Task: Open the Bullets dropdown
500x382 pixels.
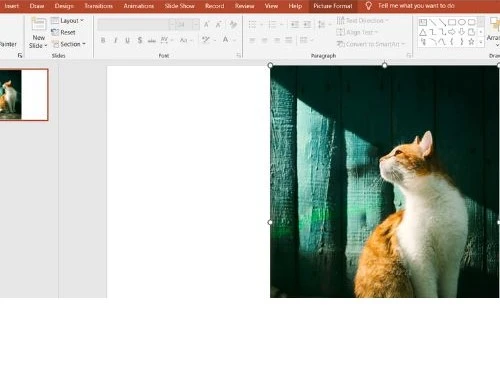Action: (x=255, y=24)
